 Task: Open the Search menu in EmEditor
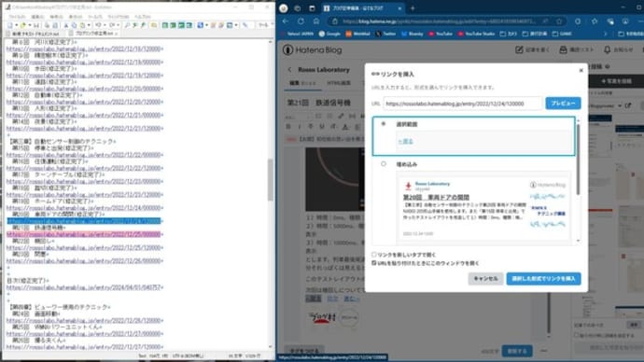[x=56, y=17]
